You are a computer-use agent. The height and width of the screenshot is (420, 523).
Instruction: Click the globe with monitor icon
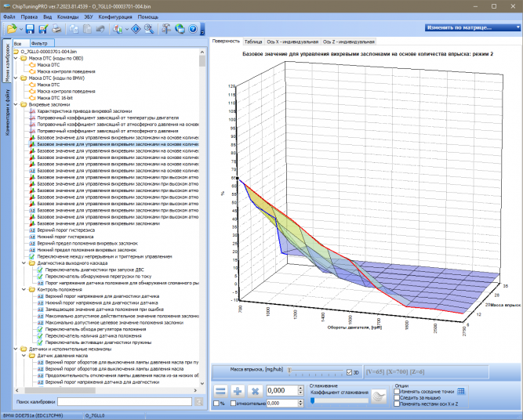(x=180, y=29)
